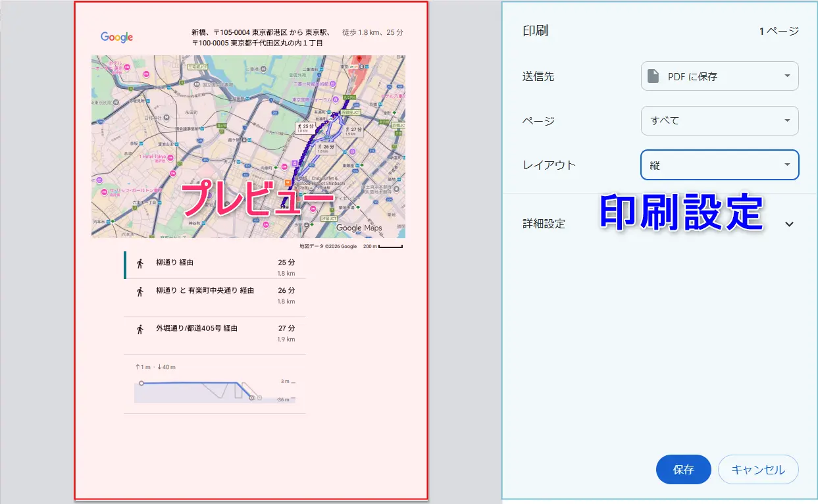Open the ページ dropdown set to すべて
This screenshot has height=504, width=818.
click(719, 121)
